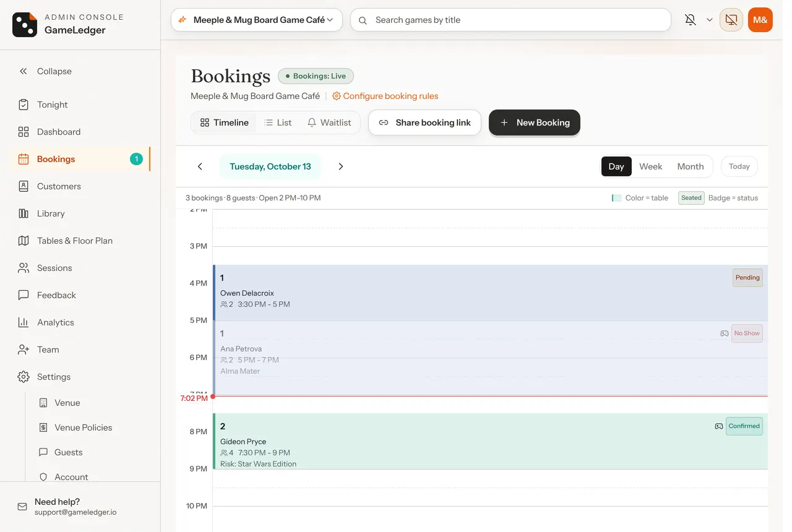Viewport: 792px width, 532px height.
Task: Switch calendar to Day view
Action: (616, 166)
